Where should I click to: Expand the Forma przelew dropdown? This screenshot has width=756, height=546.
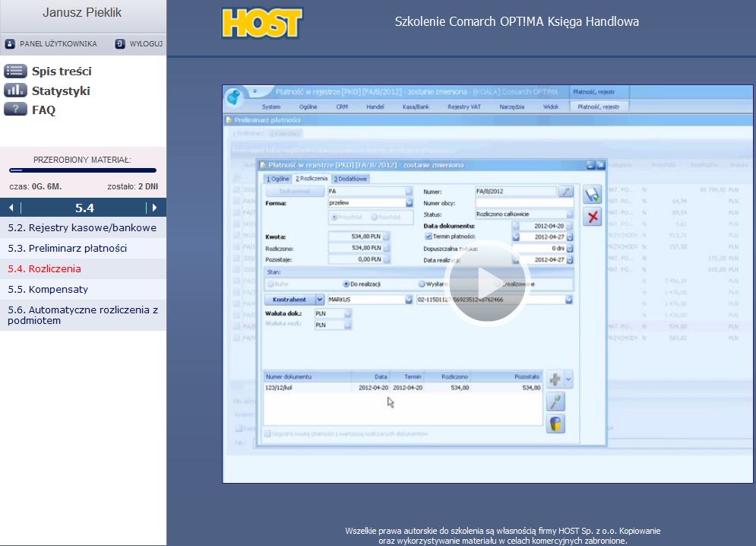(x=410, y=203)
